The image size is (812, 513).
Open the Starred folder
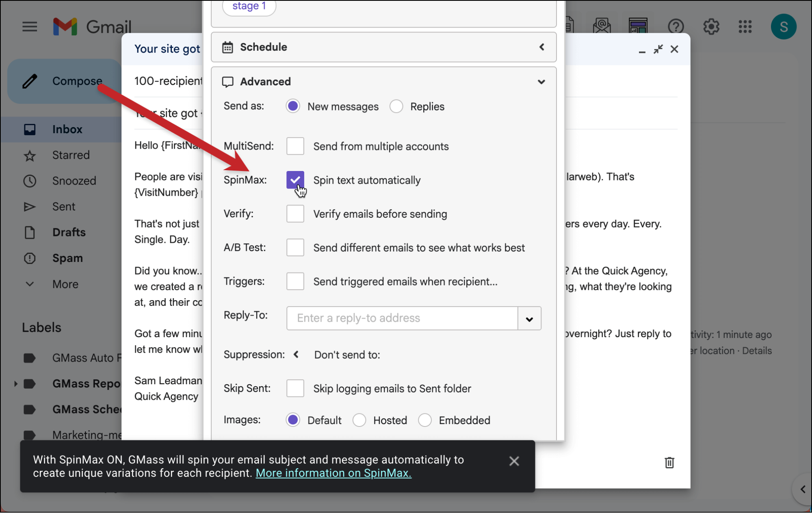pyautogui.click(x=71, y=155)
